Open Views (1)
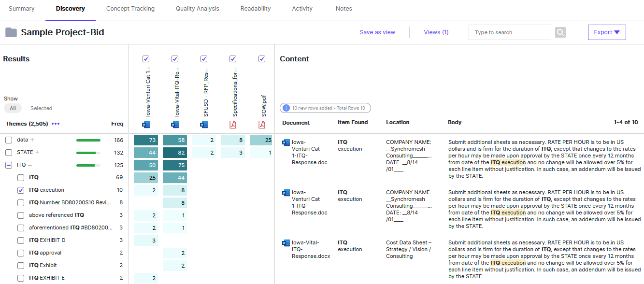This screenshot has height=284, width=644. (436, 32)
